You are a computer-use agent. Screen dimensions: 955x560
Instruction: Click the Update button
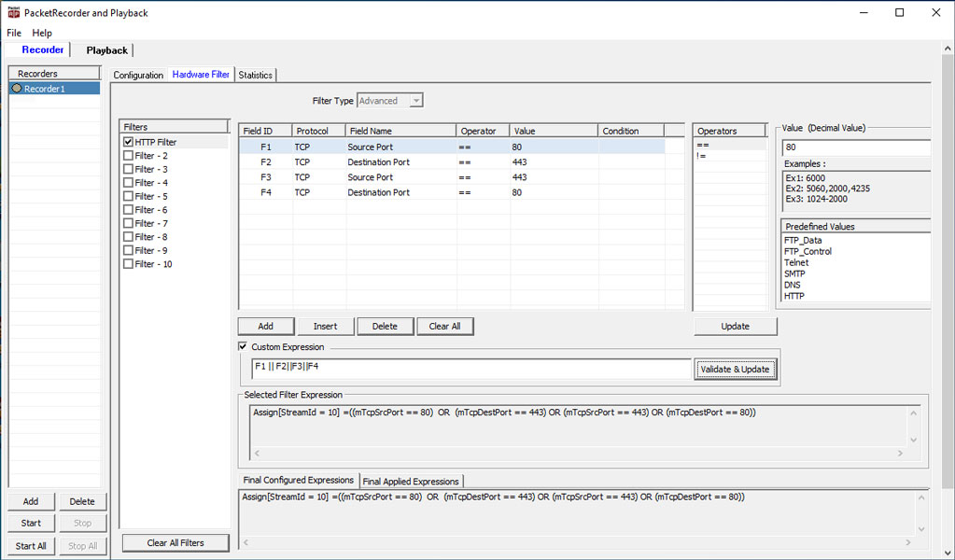pos(735,327)
